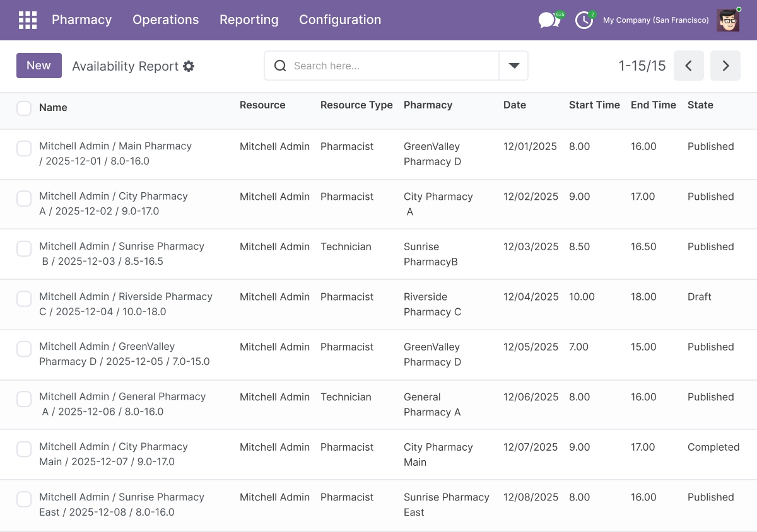Click the start time 10.00 cell

[582, 297]
